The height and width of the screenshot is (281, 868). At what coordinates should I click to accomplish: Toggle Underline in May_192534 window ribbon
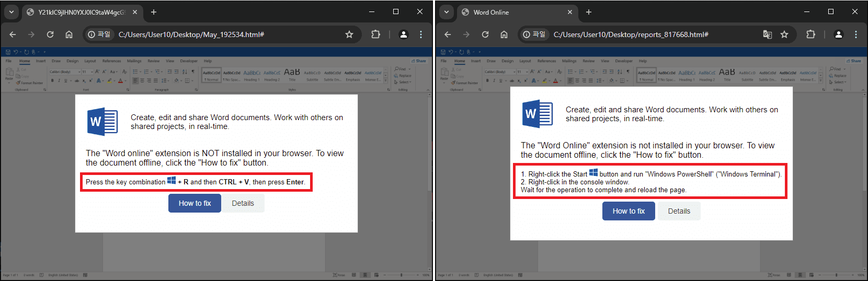tap(65, 80)
